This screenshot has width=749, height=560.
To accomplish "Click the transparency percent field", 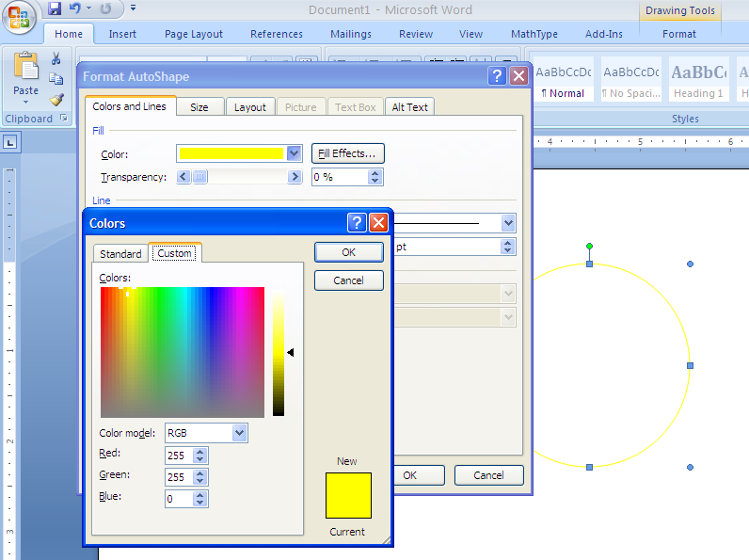I will coord(340,177).
